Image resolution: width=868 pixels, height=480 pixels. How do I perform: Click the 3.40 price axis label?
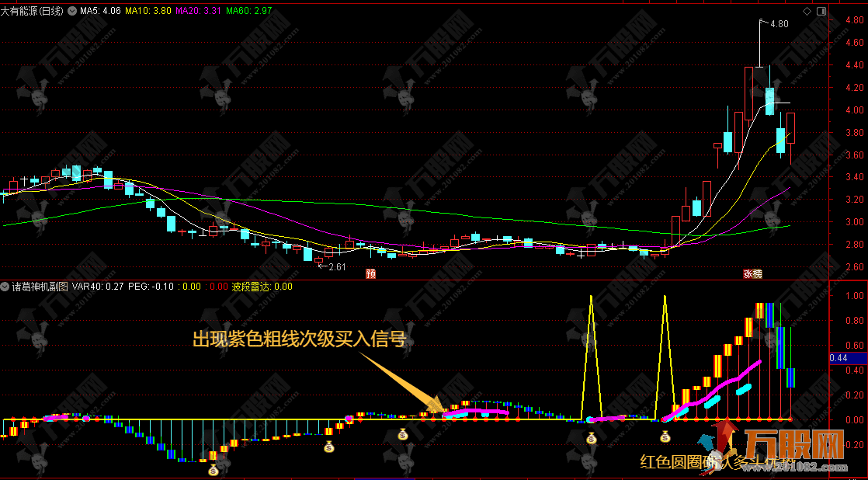point(855,177)
